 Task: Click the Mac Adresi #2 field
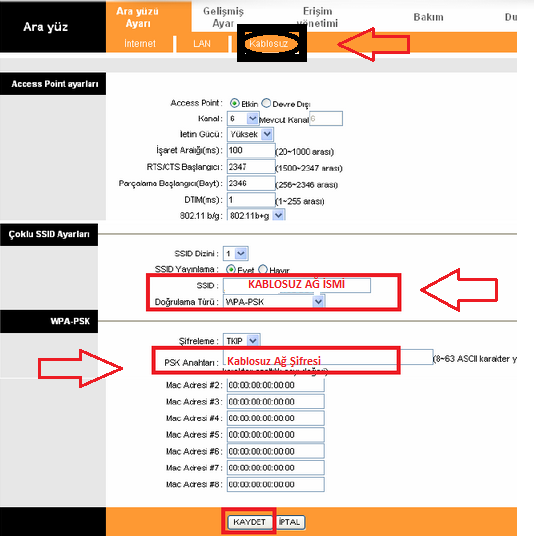coord(275,385)
